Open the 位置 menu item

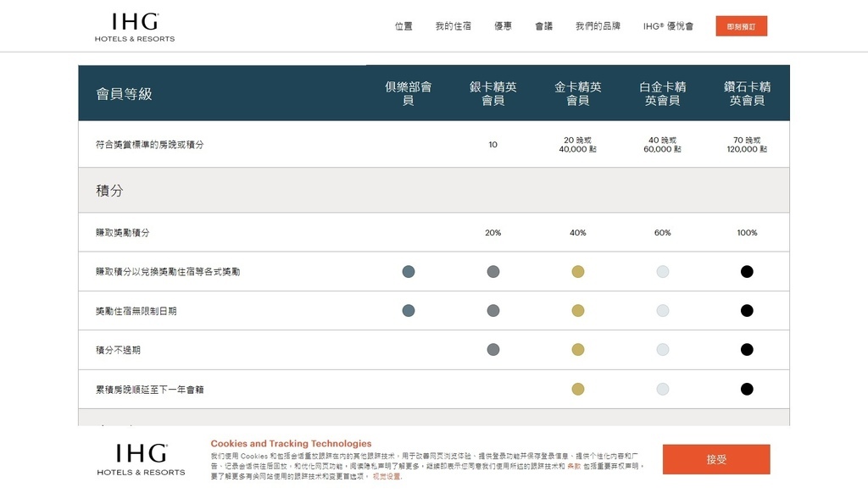click(403, 26)
